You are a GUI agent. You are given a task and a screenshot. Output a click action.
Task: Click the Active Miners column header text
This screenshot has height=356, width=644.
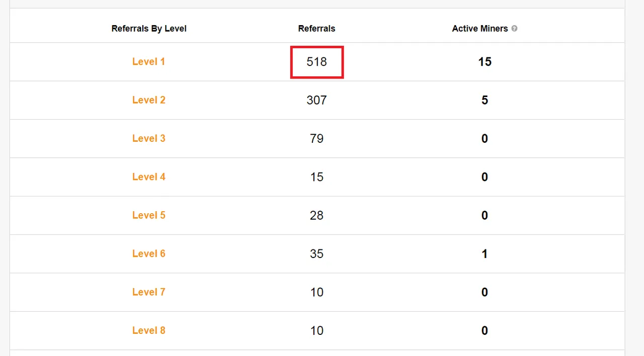(x=479, y=29)
